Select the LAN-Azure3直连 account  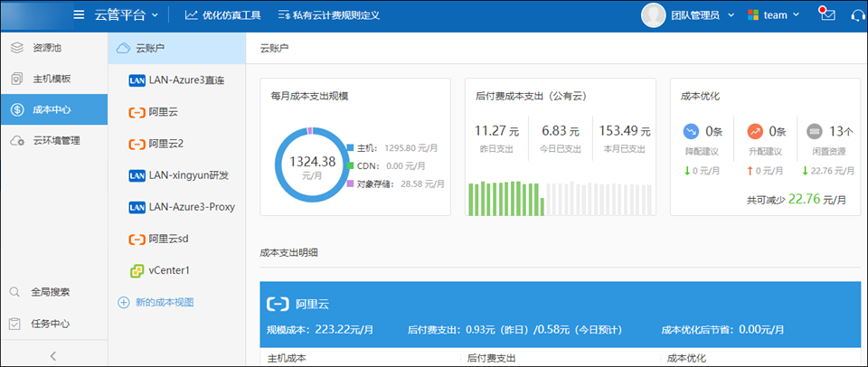point(176,80)
